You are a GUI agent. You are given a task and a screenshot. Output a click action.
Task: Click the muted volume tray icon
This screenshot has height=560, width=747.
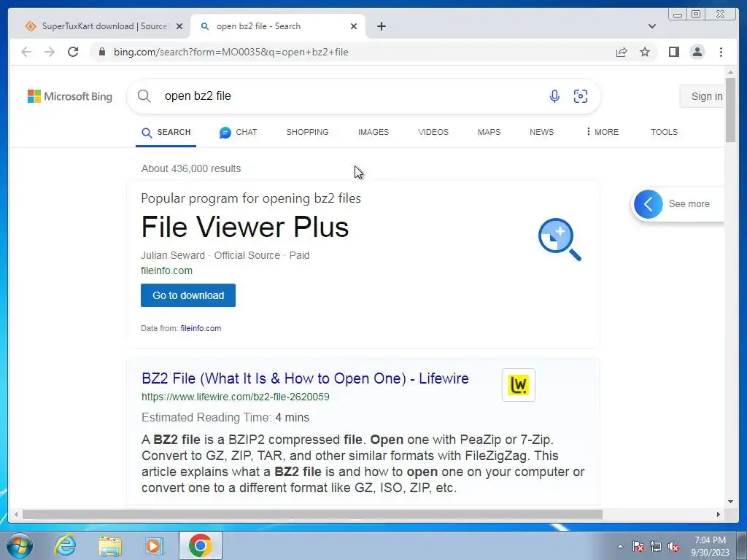pos(673,546)
